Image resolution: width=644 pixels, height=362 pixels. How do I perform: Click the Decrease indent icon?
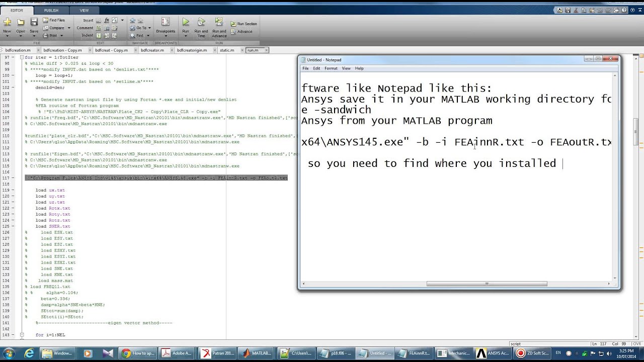point(114,35)
